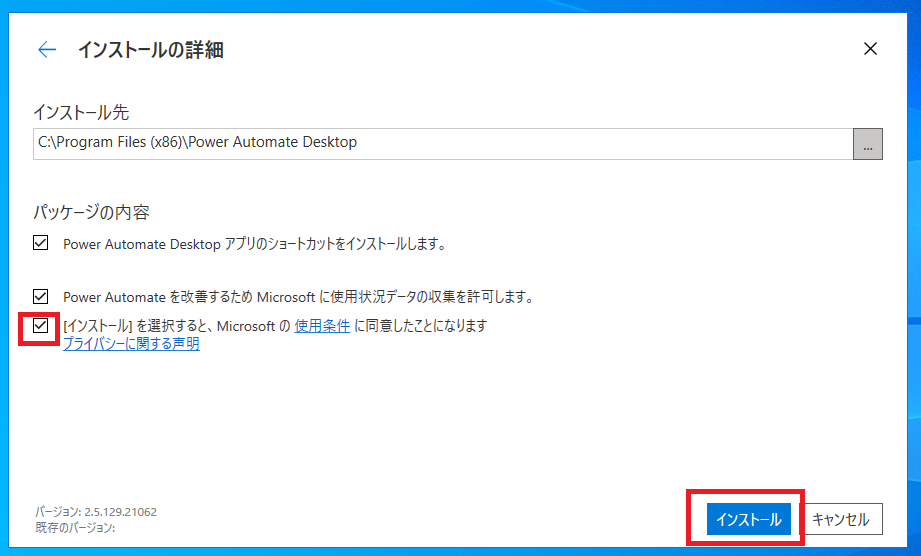
Task: Click the shortcut install option label text
Action: 253,243
